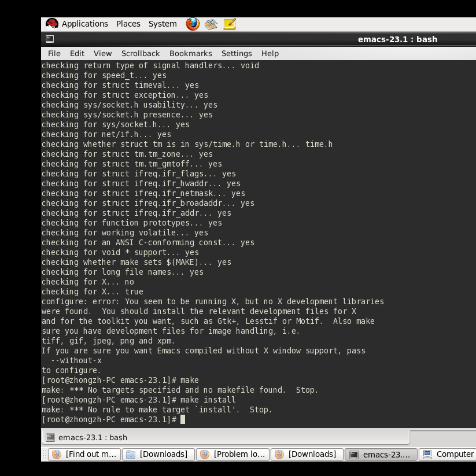476x476 pixels.
Task: Click the Firefox icon on '[Problem lo...' button
Action: tap(205, 454)
